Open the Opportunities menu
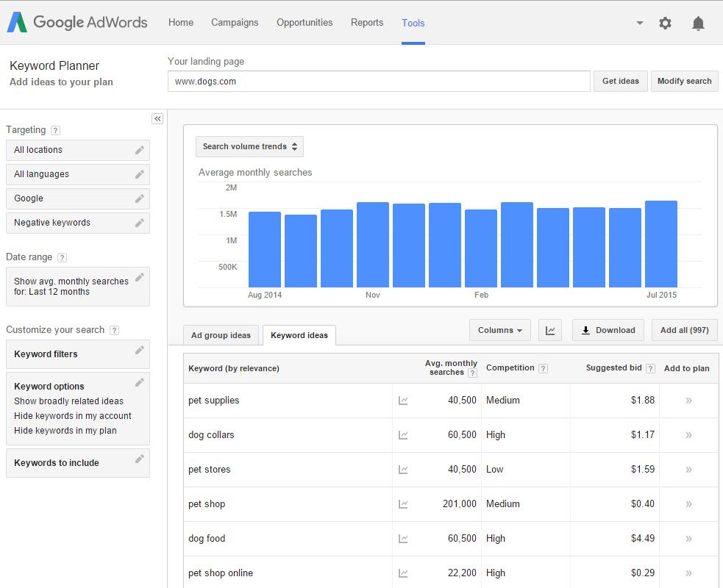The height and width of the screenshot is (588, 723). tap(304, 23)
